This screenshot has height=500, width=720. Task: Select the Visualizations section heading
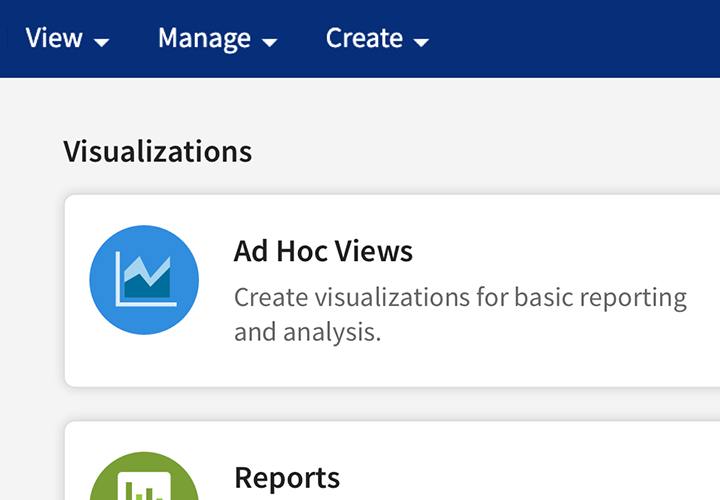click(157, 151)
